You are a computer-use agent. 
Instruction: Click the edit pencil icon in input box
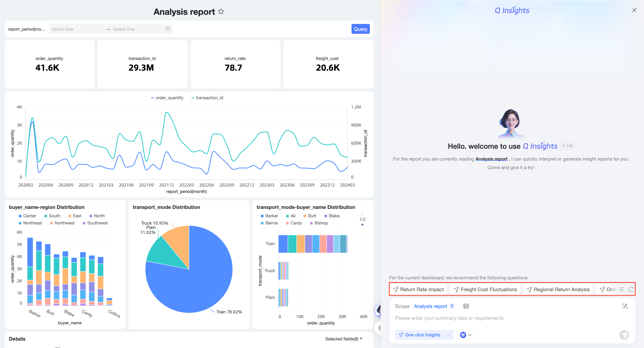tap(625, 306)
